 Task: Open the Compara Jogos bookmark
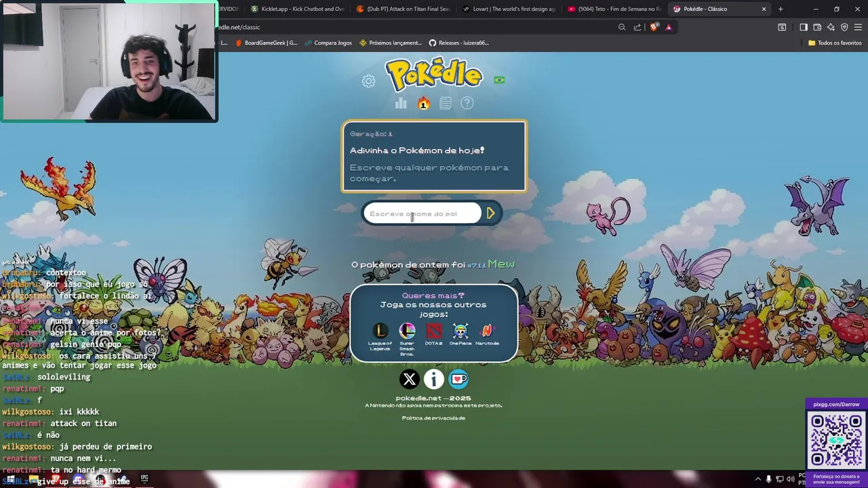[328, 43]
